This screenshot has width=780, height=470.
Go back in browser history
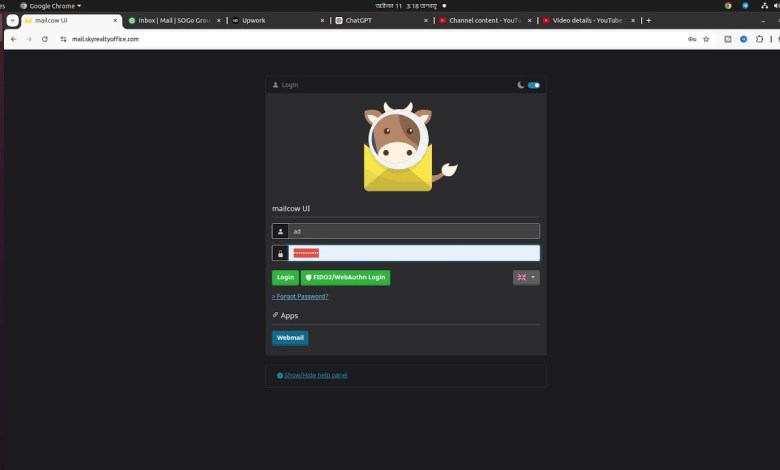13,39
